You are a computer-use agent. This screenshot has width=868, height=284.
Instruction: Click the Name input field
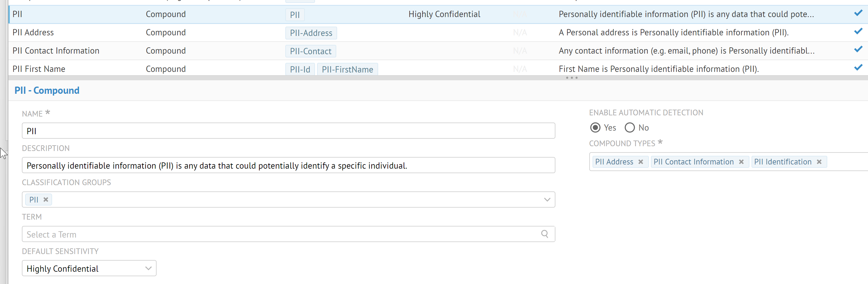click(x=288, y=131)
